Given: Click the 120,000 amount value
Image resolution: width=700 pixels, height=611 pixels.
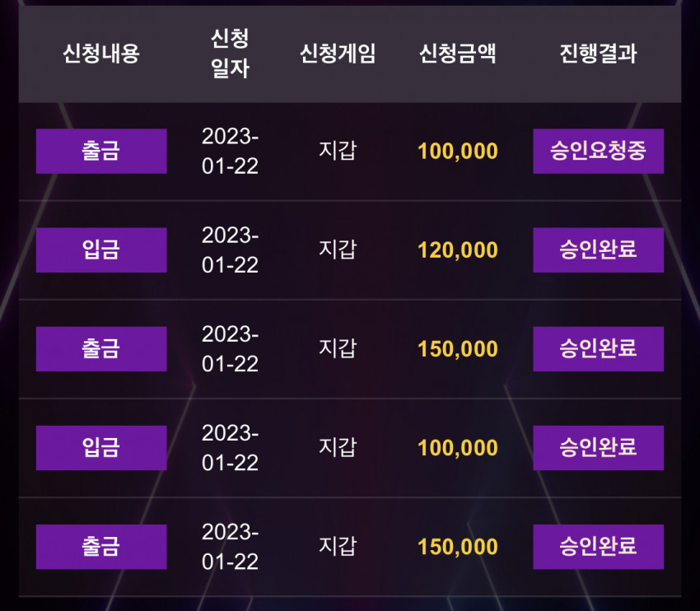Looking at the screenshot, I should pos(458,250).
